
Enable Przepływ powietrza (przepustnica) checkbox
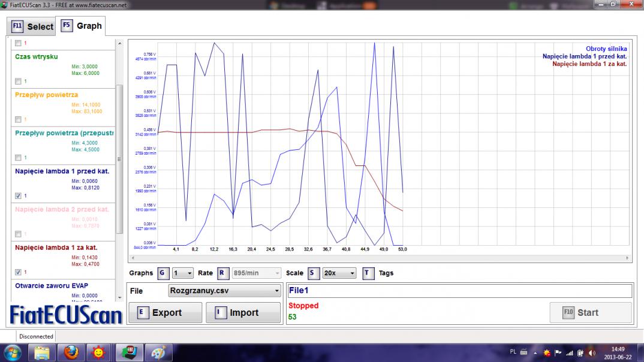click(18, 158)
